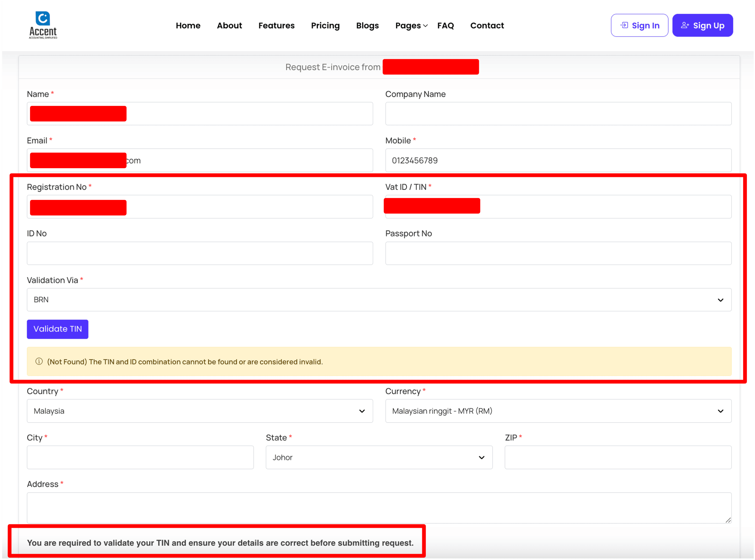The width and height of the screenshot is (755, 560).
Task: Expand the Pages menu chevron
Action: tap(425, 26)
